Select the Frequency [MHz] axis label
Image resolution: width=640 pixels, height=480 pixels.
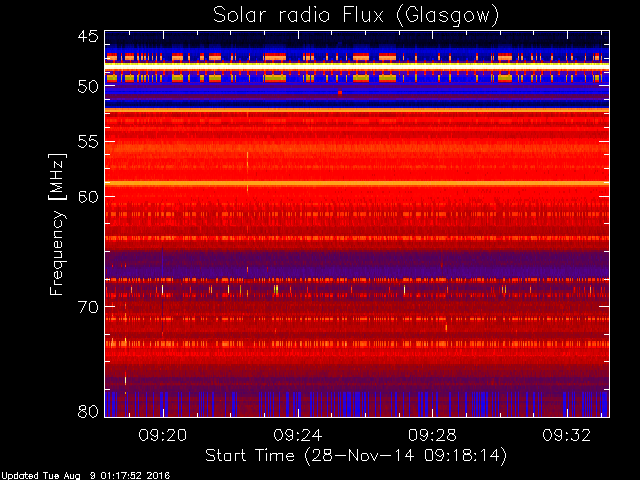point(58,224)
